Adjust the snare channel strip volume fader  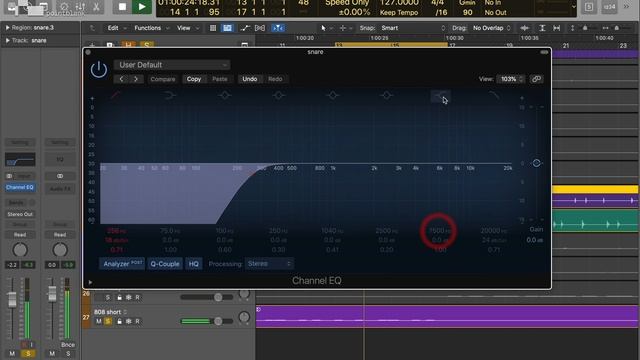click(12, 300)
